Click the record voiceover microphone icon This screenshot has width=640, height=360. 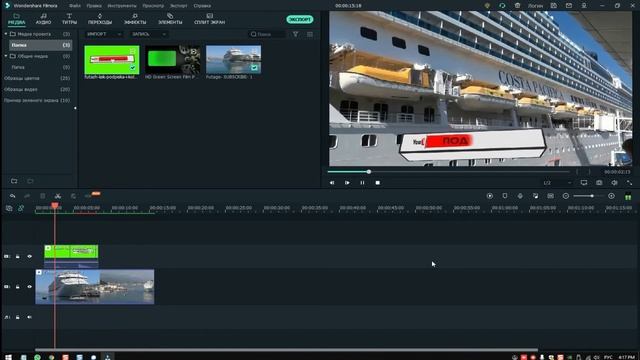pyautogui.click(x=520, y=196)
